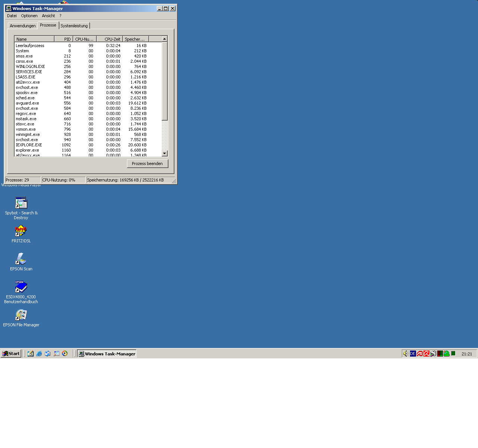
Task: Open the Datei menu
Action: click(12, 16)
